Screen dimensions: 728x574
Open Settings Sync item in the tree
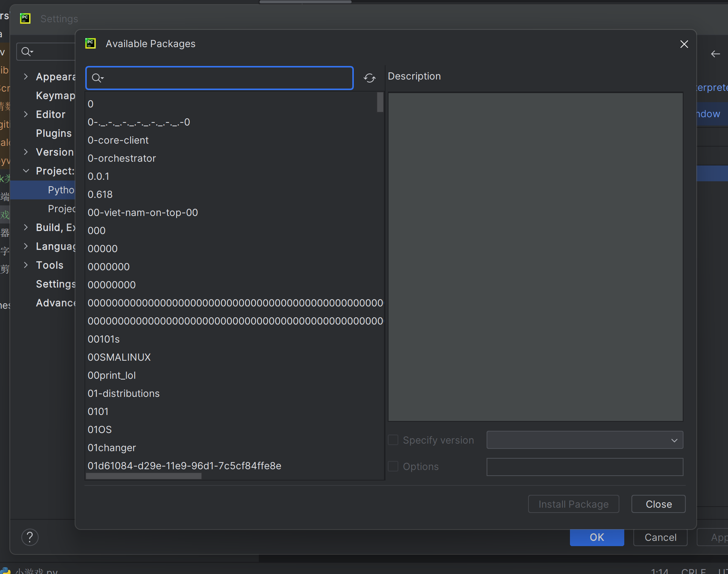pos(55,284)
